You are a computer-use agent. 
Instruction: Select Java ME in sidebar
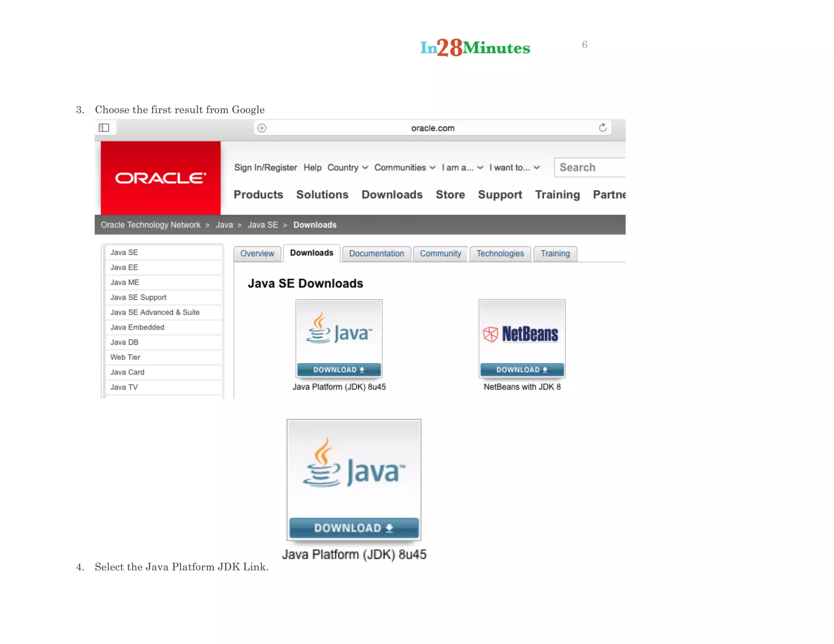(x=163, y=283)
